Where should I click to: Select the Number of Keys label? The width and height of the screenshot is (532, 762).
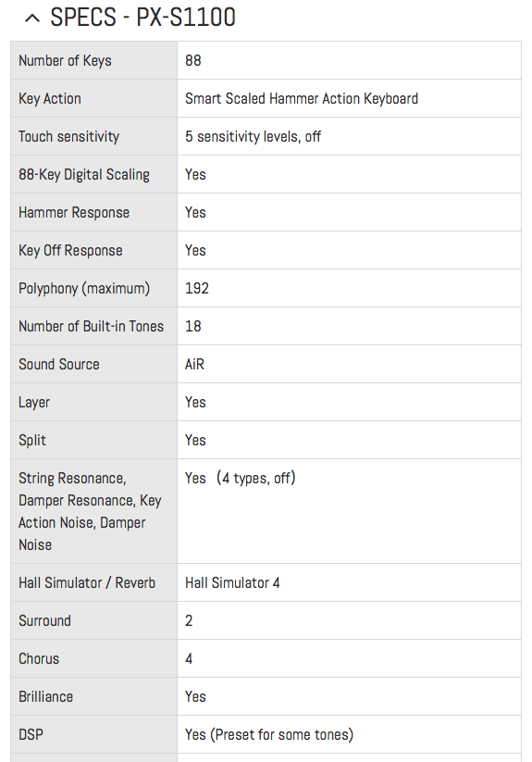click(x=65, y=61)
